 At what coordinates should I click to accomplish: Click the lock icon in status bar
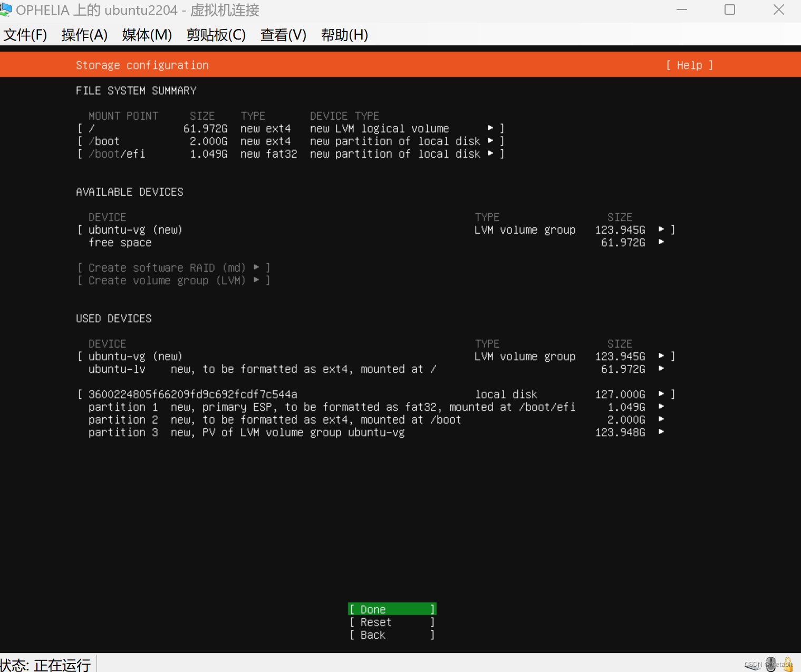point(788,664)
